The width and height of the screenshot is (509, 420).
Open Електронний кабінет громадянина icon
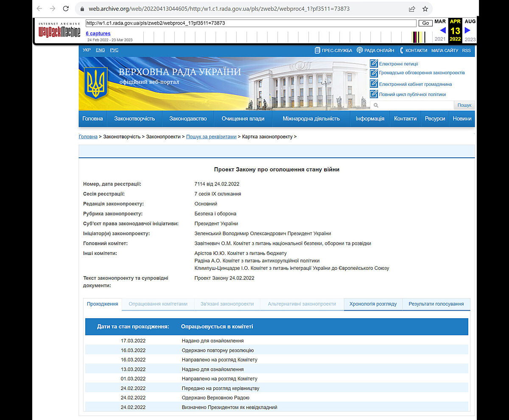click(374, 84)
